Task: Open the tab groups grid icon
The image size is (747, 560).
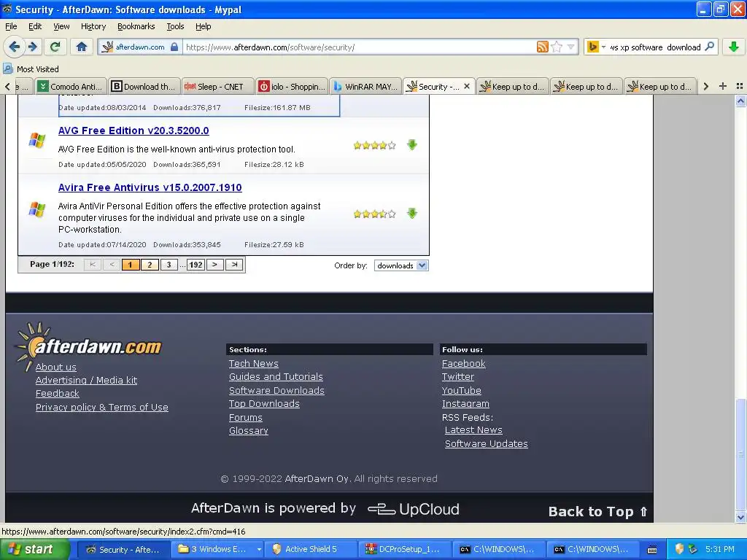Action: pos(740,86)
